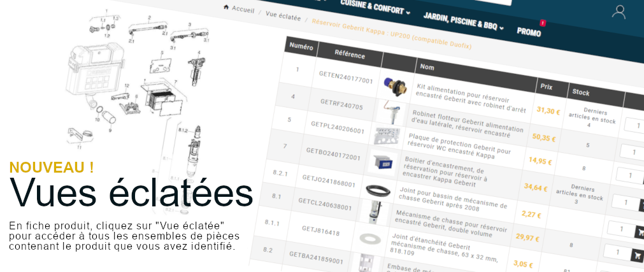This screenshot has height=272, width=644.
Task: Select reference GETCL240638001
Action: [325, 204]
